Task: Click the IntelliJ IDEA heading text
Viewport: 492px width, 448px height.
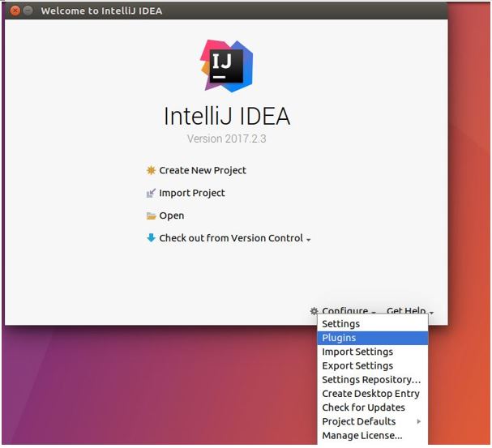Action: (226, 116)
